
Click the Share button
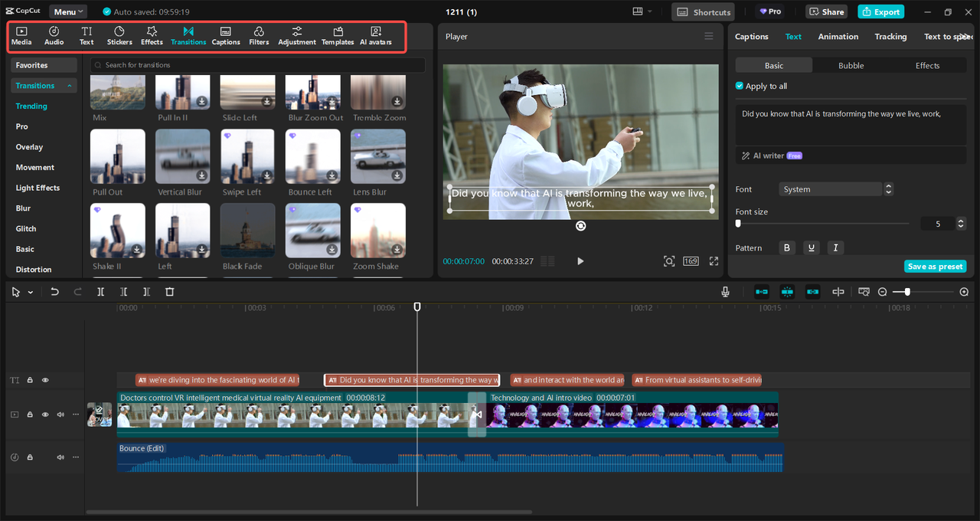click(827, 11)
